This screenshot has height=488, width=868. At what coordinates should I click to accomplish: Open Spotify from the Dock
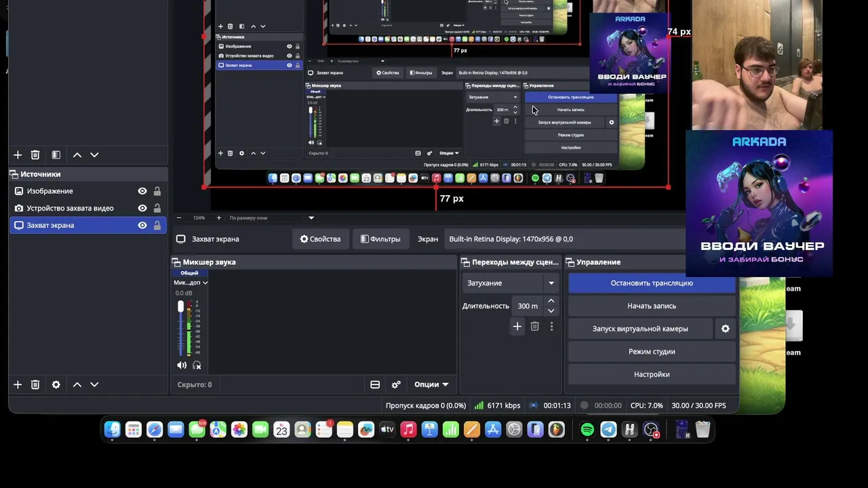[587, 430]
